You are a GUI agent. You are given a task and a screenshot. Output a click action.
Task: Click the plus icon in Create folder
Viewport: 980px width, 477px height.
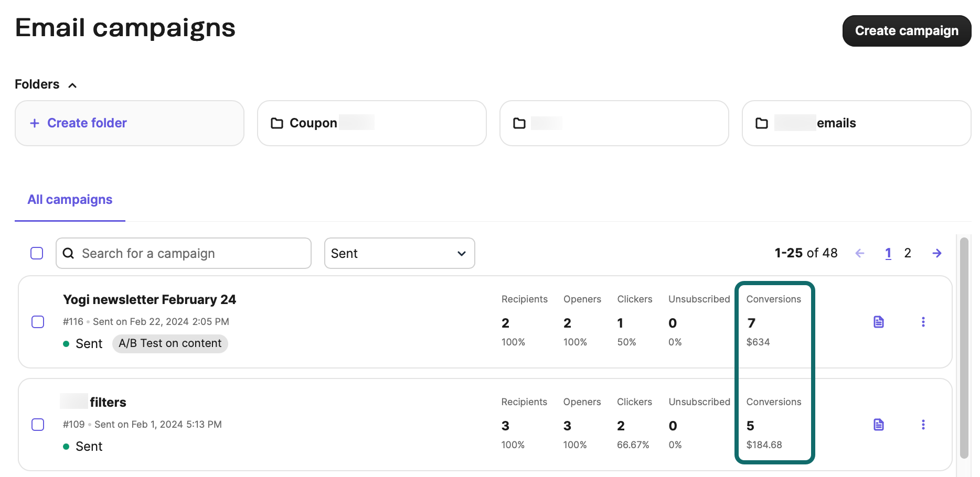click(35, 123)
